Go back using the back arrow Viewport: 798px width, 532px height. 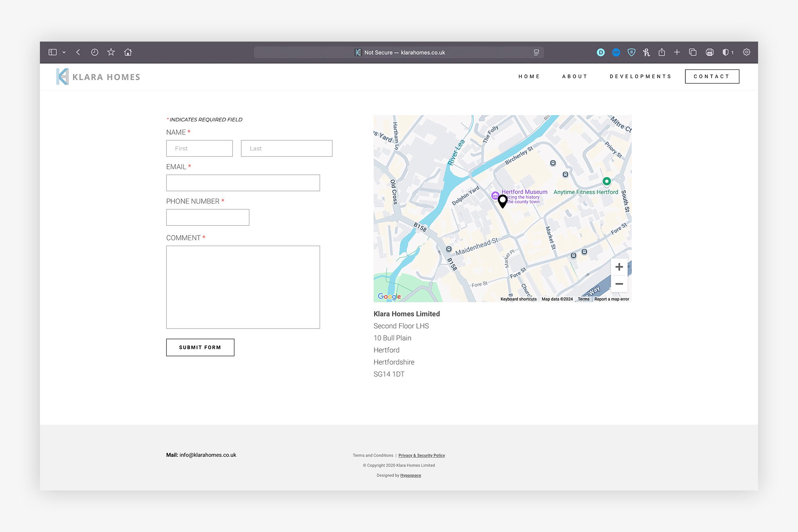[78, 52]
